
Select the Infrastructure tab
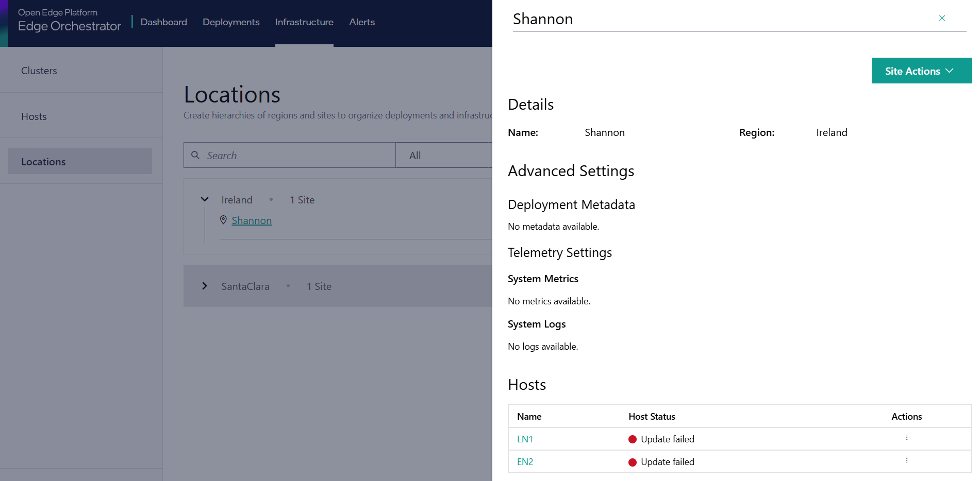pos(304,22)
